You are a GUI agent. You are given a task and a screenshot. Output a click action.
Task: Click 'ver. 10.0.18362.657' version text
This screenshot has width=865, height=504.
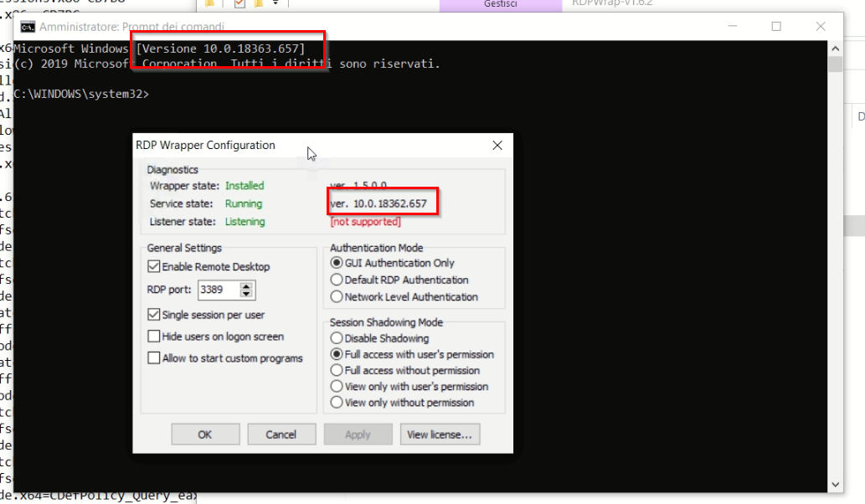click(378, 203)
